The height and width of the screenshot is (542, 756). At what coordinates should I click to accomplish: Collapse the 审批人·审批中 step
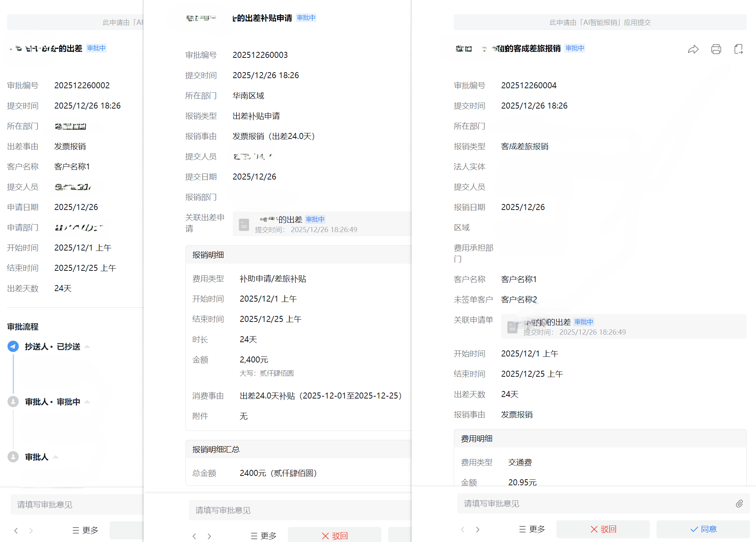point(87,402)
